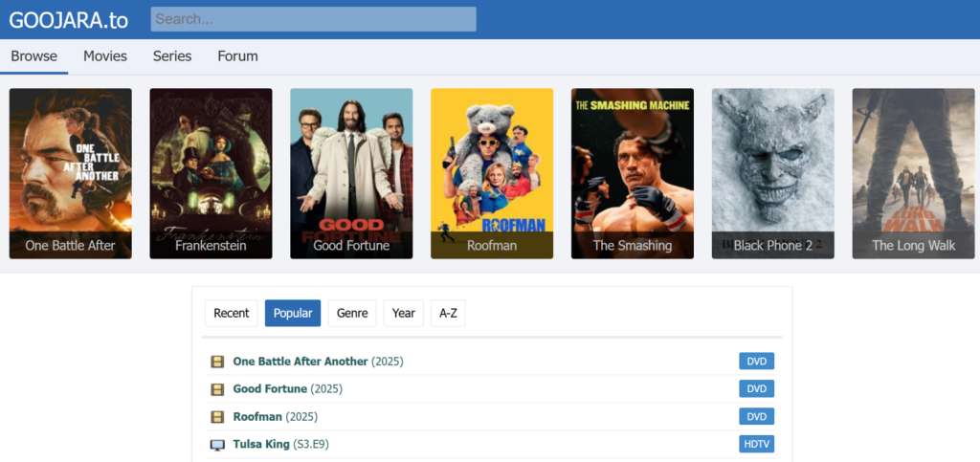Click the TV monitor icon beside Tulsa King
980x462 pixels.
pos(217,445)
